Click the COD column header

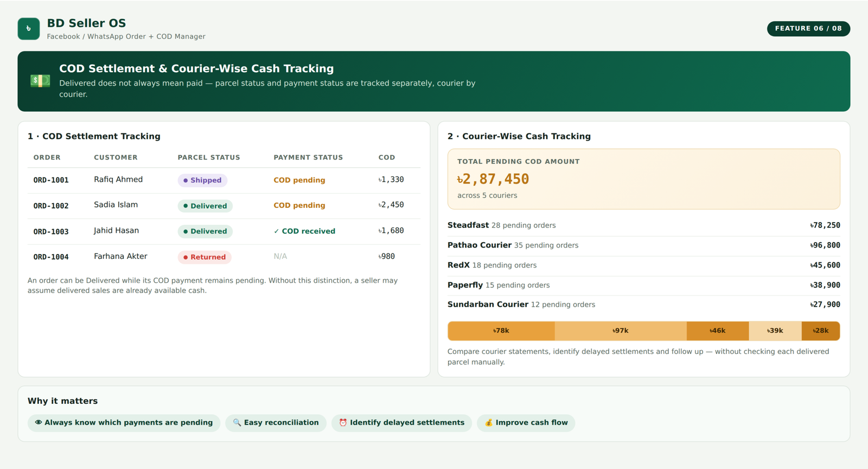pos(387,157)
